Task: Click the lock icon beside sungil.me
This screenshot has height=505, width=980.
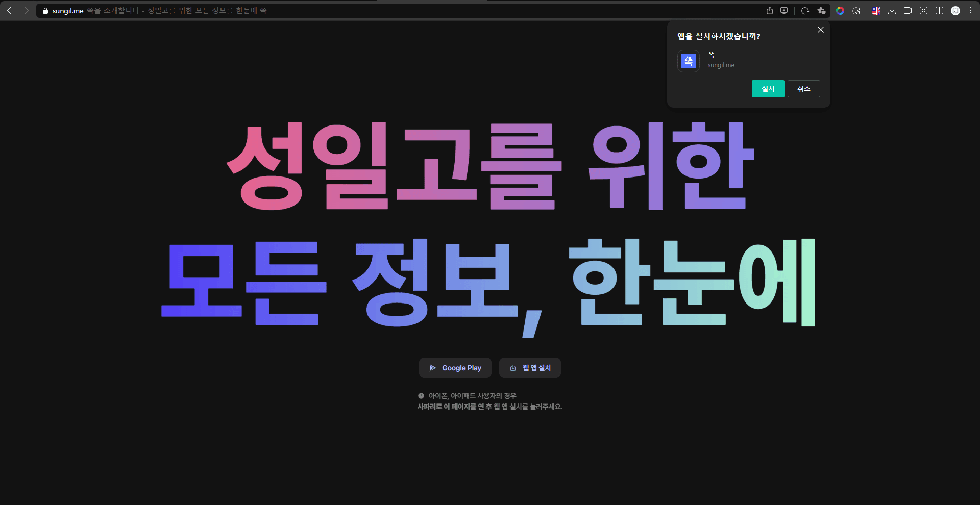Action: point(45,11)
